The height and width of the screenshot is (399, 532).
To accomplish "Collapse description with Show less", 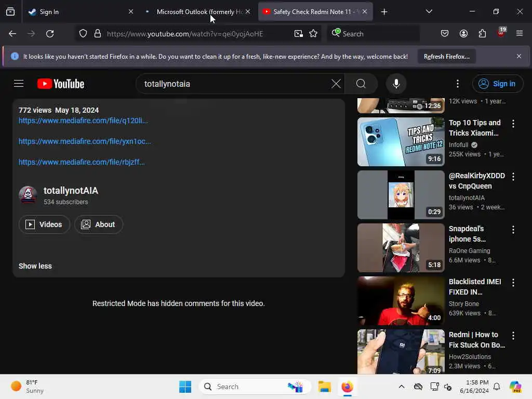I will coord(35,266).
